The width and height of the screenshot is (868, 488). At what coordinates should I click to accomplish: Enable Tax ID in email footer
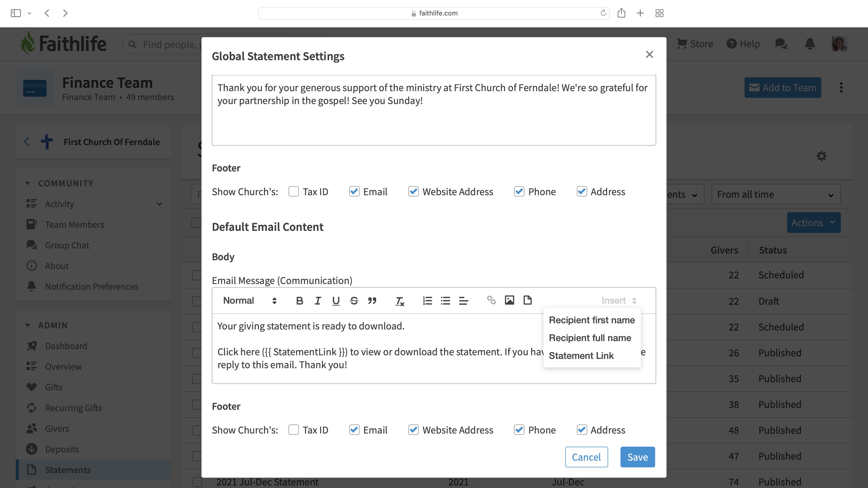pos(293,430)
